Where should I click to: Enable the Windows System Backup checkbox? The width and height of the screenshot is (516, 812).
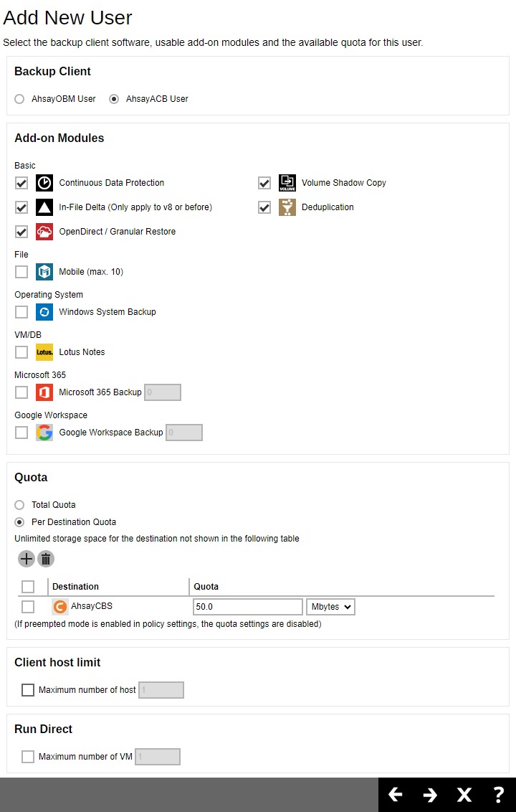21,312
